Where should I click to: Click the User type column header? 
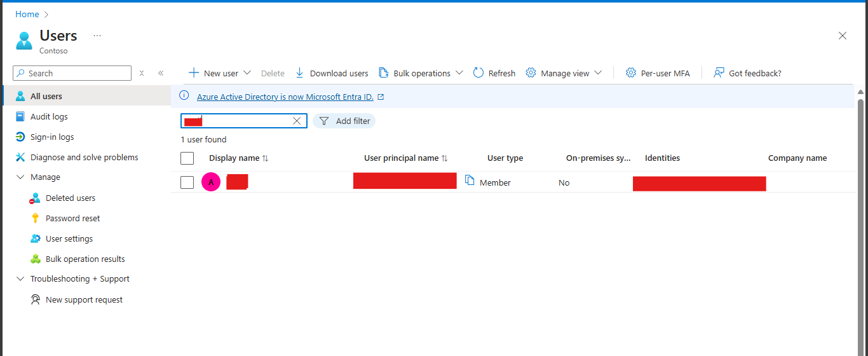click(505, 158)
